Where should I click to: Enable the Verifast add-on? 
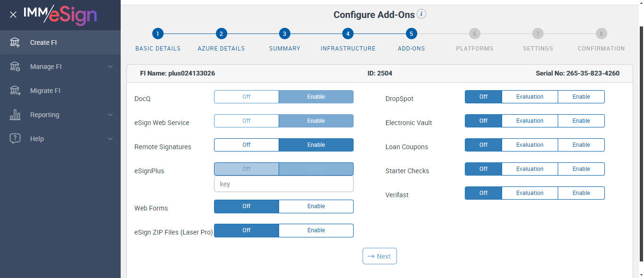[581, 193]
